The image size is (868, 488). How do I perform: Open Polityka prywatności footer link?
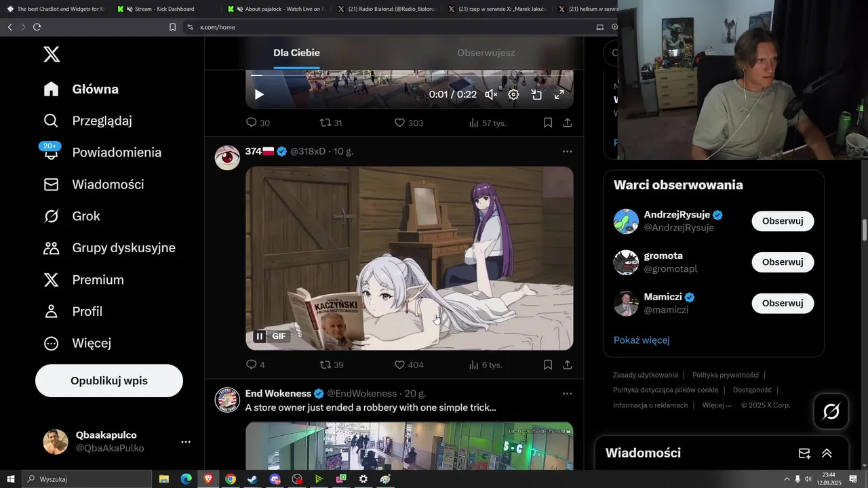[725, 375]
